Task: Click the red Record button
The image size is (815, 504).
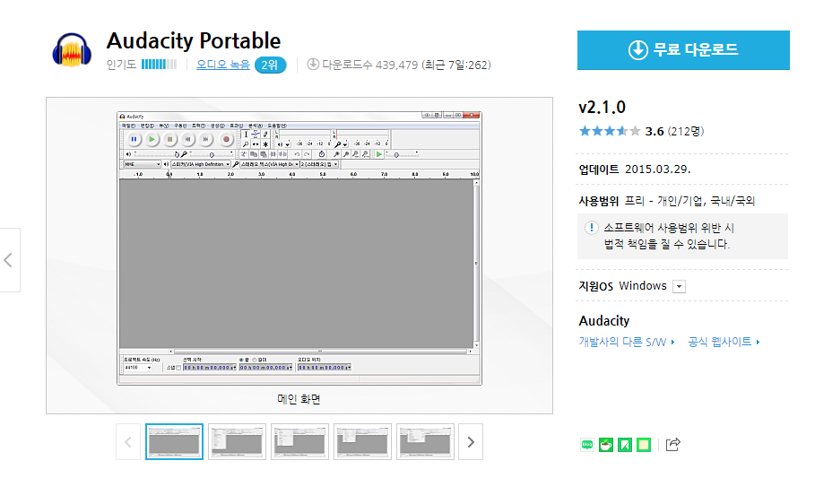Action: [226, 139]
